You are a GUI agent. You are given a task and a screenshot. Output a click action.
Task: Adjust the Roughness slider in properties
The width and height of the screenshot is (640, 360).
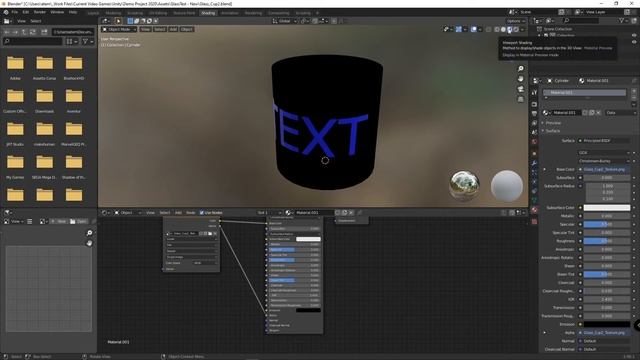[607, 241]
